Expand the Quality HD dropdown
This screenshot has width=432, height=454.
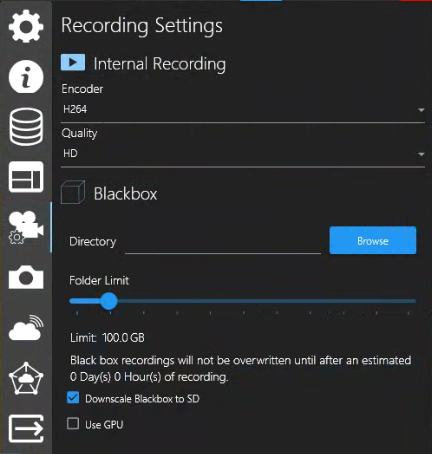coord(243,154)
